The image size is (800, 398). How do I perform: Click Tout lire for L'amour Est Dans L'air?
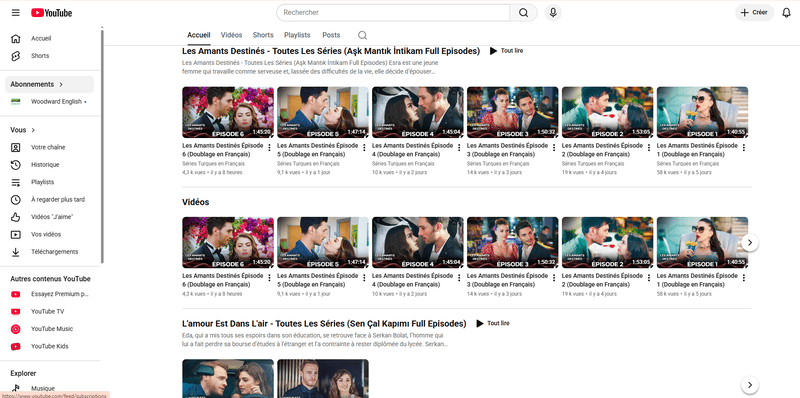tap(492, 324)
